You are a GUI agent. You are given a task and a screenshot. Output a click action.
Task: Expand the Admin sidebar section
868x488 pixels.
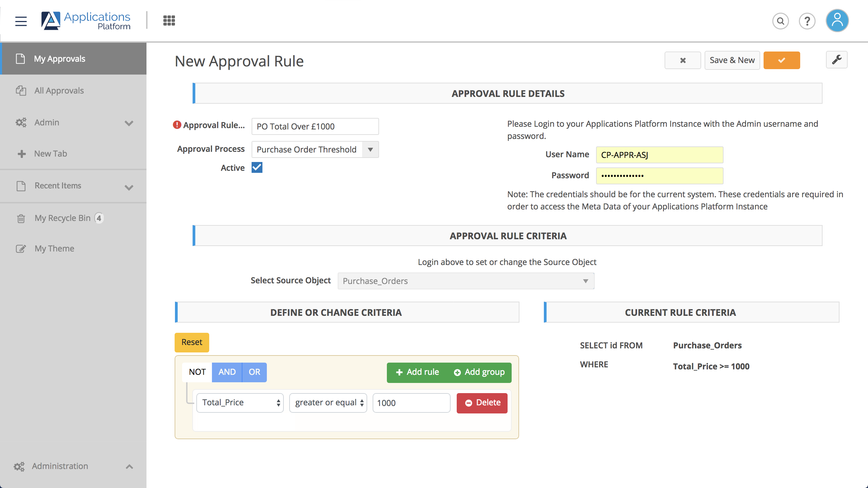tap(129, 123)
